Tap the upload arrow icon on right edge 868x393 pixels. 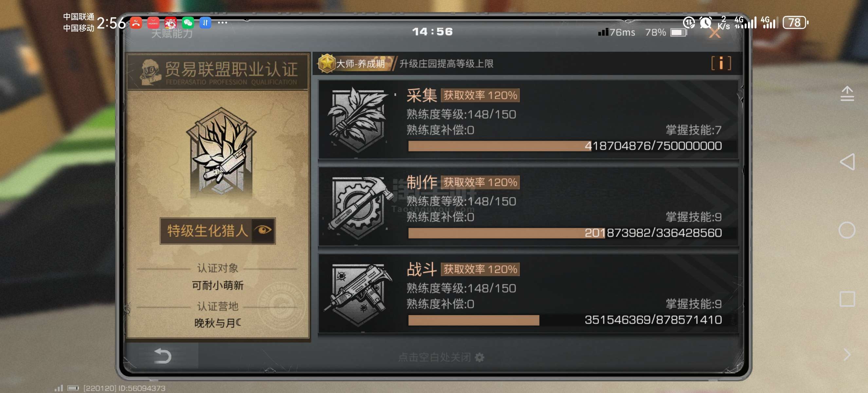click(847, 94)
